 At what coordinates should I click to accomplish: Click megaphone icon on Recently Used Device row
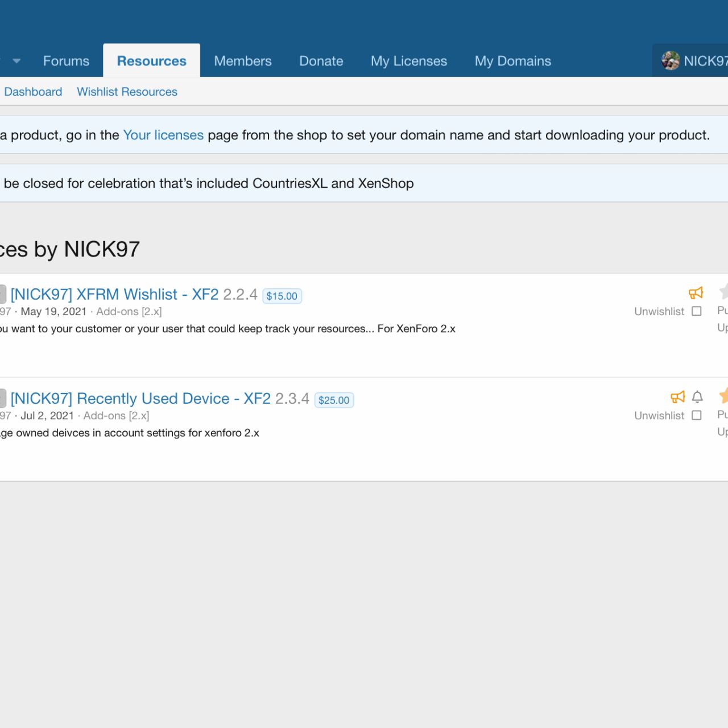click(x=677, y=397)
